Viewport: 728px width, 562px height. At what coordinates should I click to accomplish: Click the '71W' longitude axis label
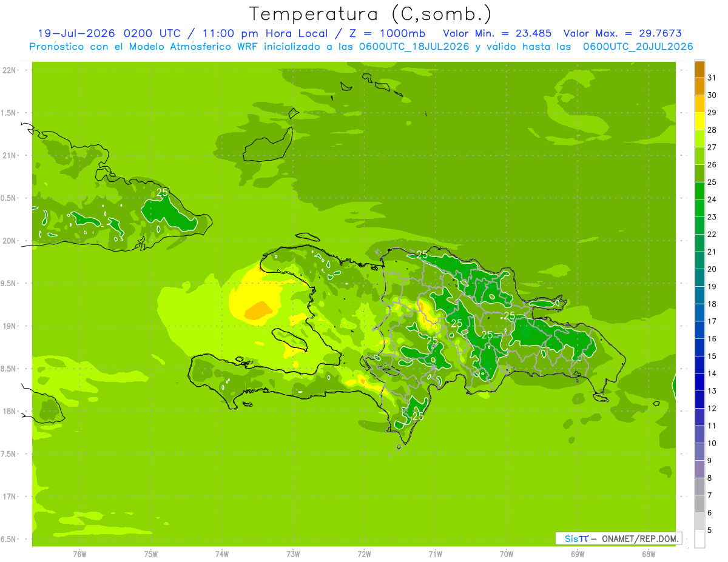[435, 554]
